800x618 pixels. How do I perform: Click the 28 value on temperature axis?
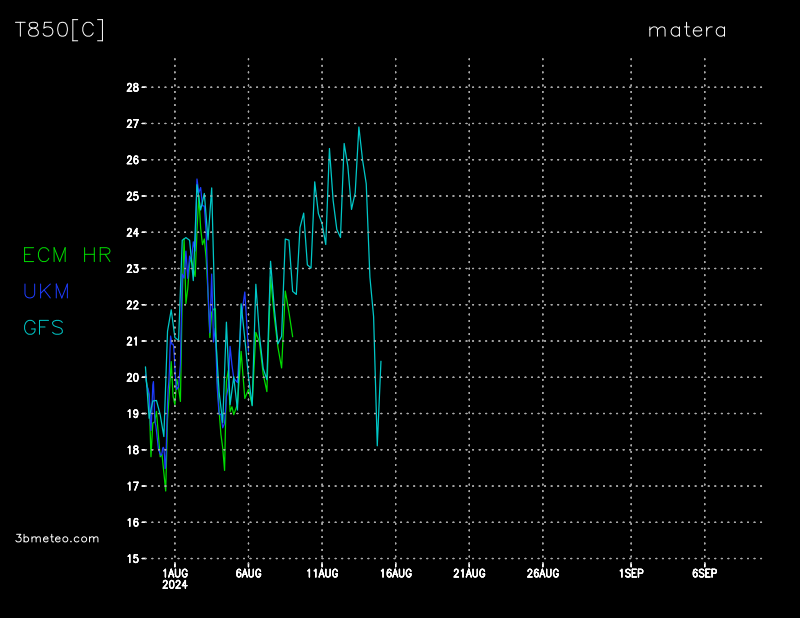tap(132, 87)
